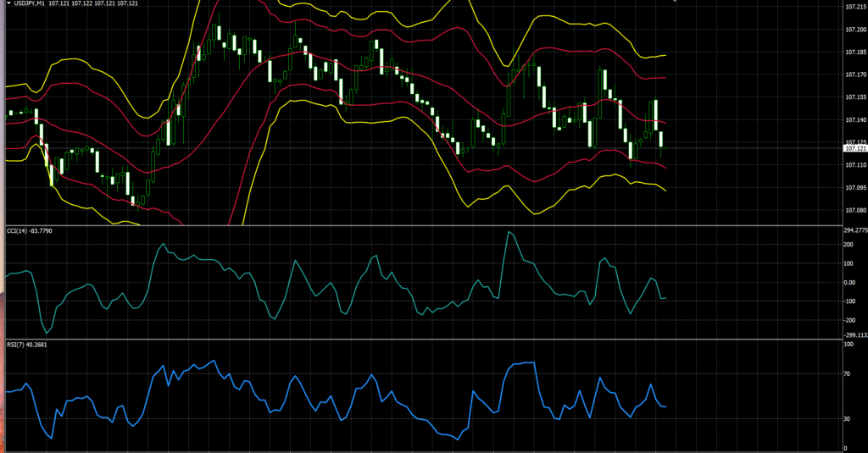
Task: Click the 107.140 price axis value
Action: tap(856, 120)
